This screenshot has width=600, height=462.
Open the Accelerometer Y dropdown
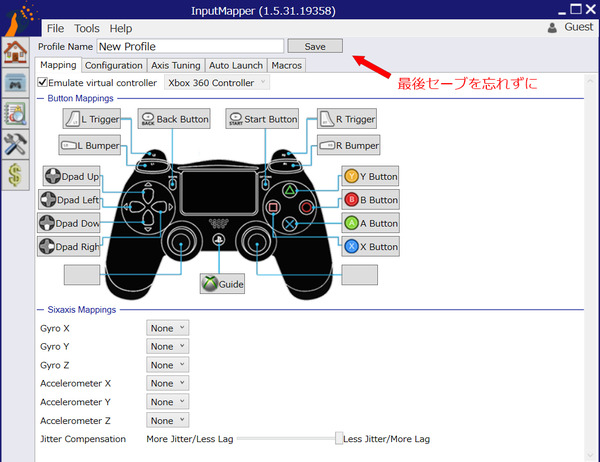point(168,402)
